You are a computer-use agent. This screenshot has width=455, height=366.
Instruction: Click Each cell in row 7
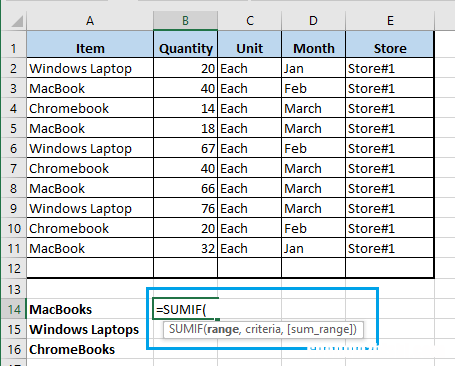tap(250, 168)
